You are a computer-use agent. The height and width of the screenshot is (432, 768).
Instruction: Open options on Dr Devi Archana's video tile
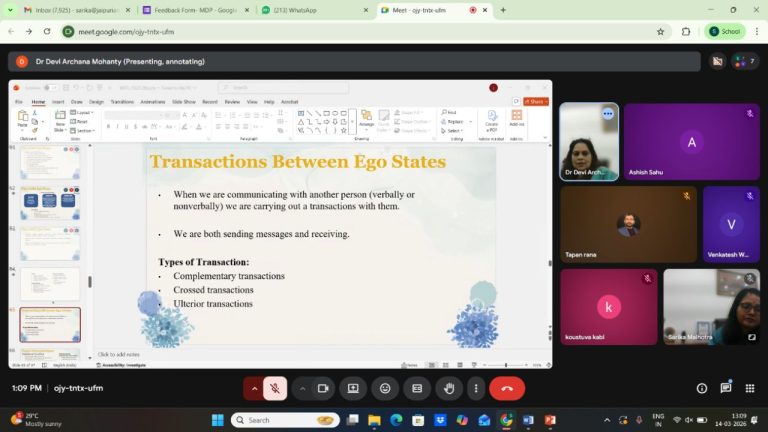coord(607,114)
